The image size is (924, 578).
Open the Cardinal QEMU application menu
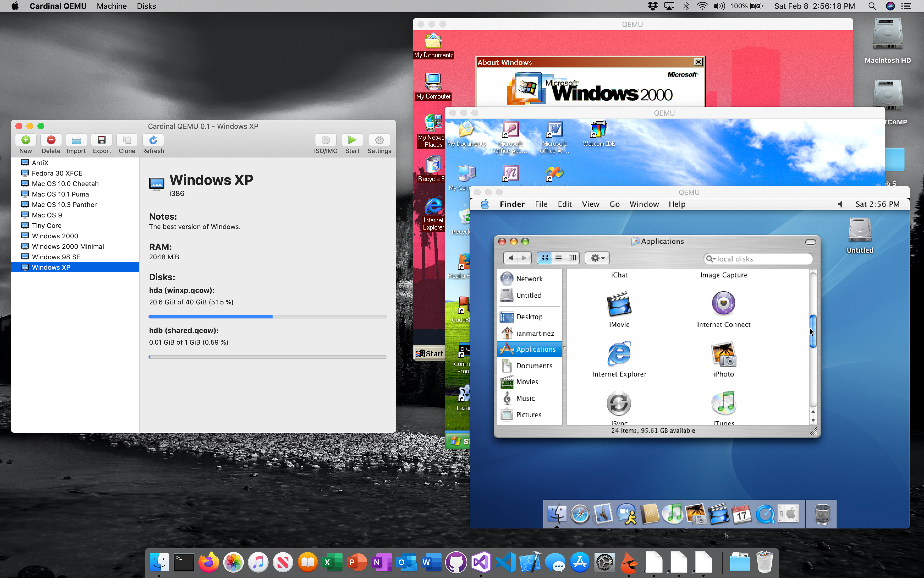coord(58,6)
